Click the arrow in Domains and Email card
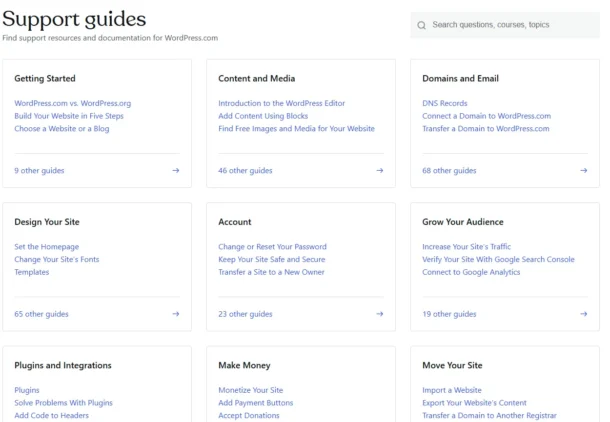 click(584, 170)
